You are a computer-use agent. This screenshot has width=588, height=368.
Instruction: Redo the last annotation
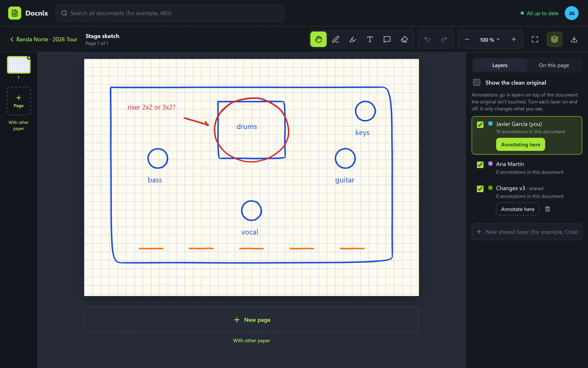(x=444, y=39)
